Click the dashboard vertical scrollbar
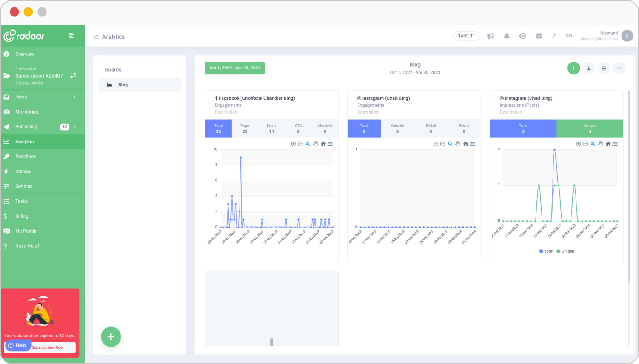 click(x=628, y=186)
